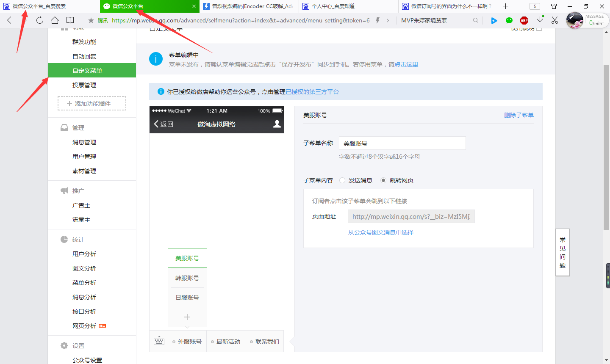The image size is (610, 364).
Task: Open the ABP ad blocker icon
Action: 524,20
